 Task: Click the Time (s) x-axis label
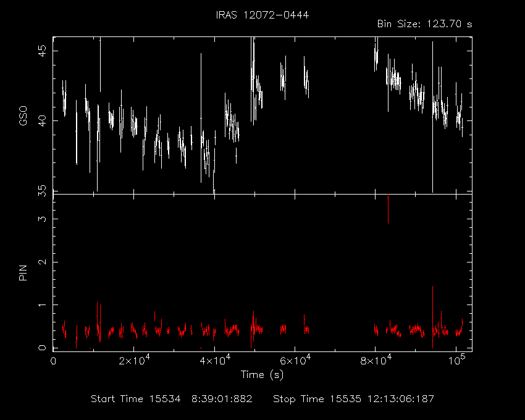point(262,374)
